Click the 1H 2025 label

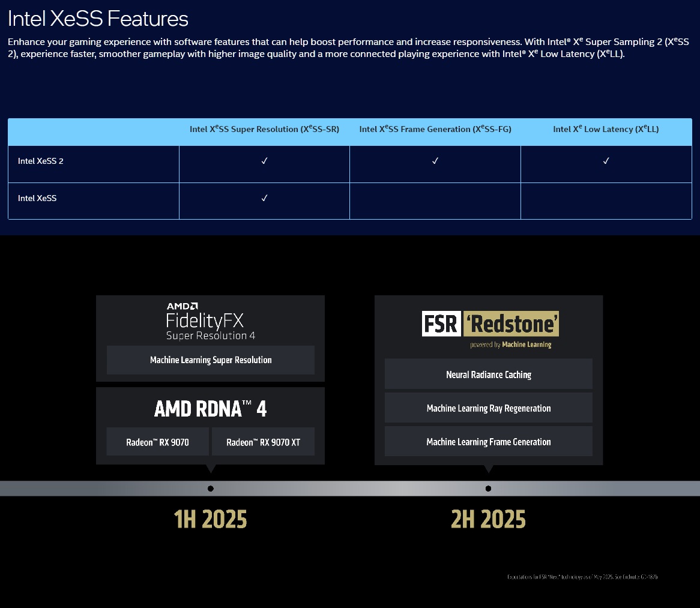210,519
